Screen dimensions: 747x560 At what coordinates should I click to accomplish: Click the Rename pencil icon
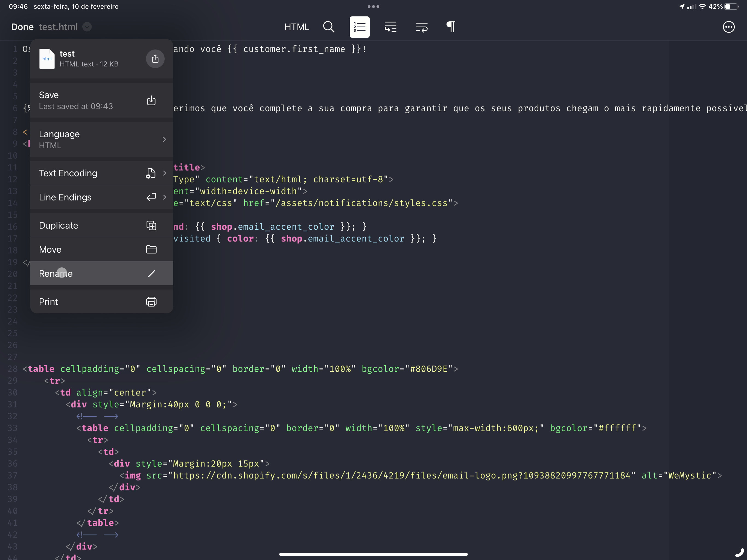(x=152, y=273)
